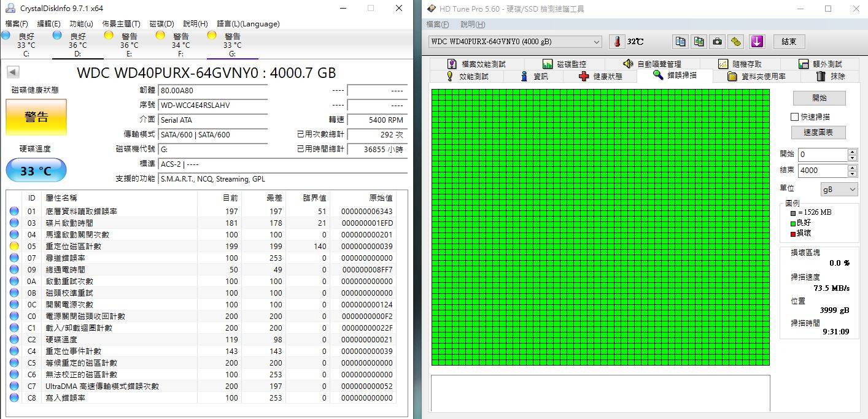Open the 檔案(F) menu in CrystalDiskInfo
The height and width of the screenshot is (419, 868).
17,24
